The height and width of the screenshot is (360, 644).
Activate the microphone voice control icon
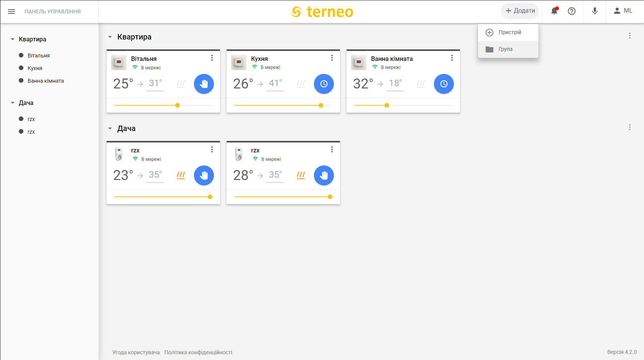(x=595, y=11)
